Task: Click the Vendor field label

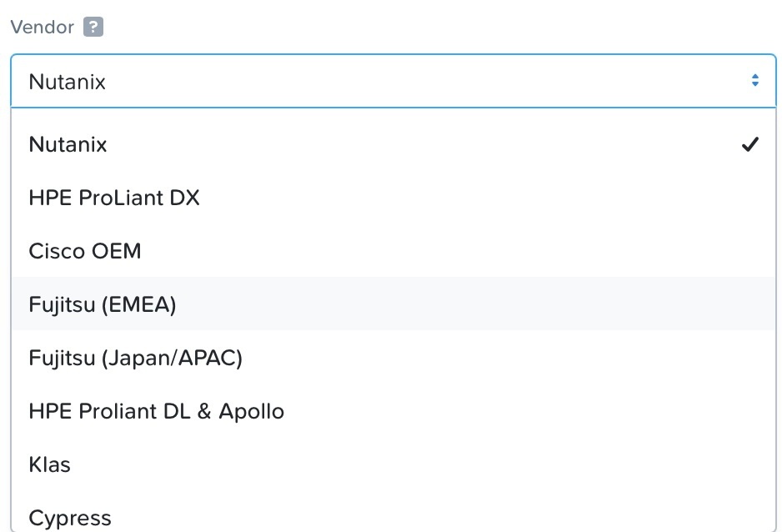Action: click(x=43, y=27)
